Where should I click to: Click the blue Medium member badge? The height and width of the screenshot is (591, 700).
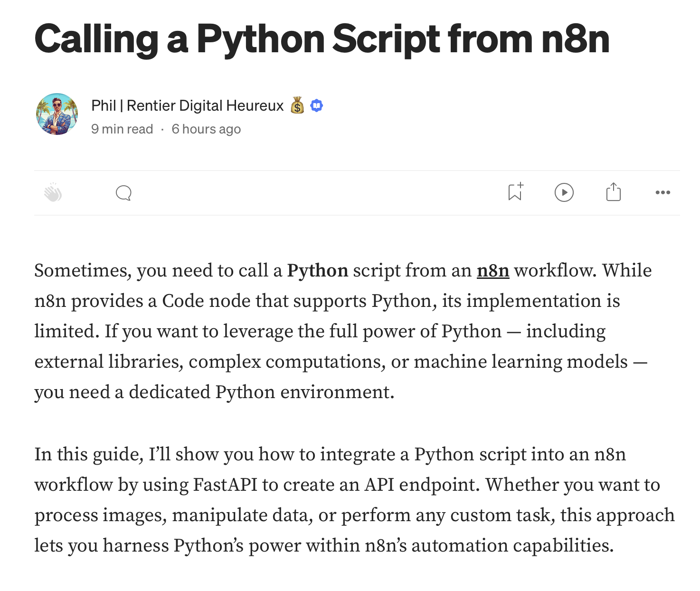pyautogui.click(x=316, y=105)
